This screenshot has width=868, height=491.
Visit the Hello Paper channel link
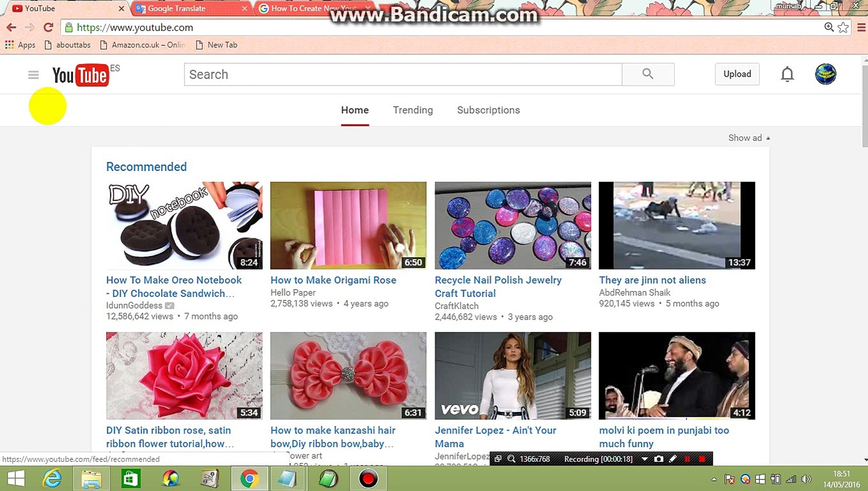[293, 293]
